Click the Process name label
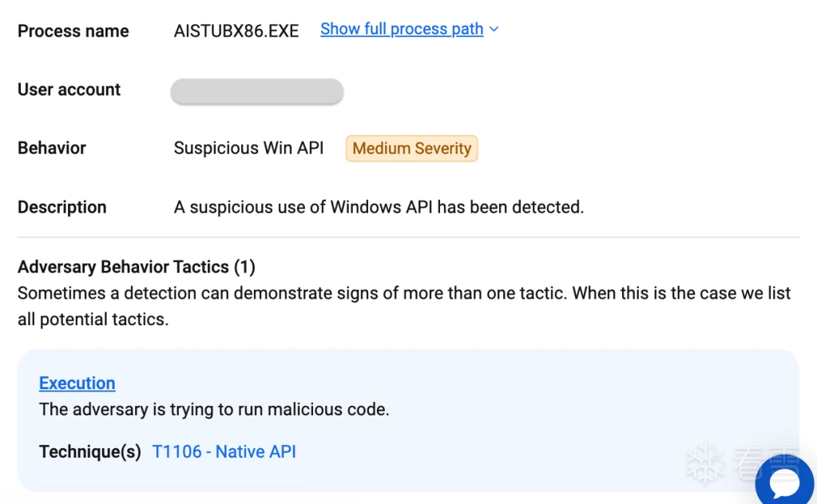 (73, 31)
